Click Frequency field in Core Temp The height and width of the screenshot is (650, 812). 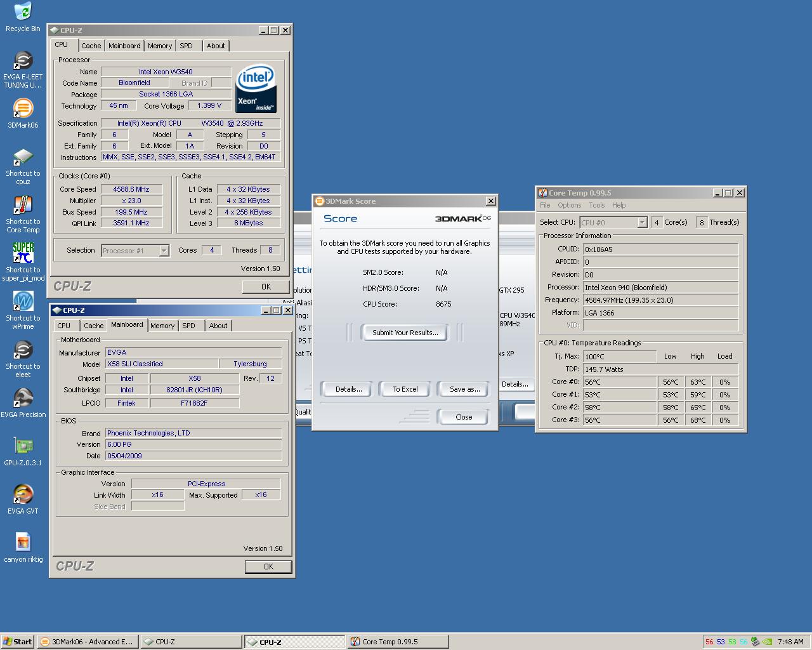660,300
